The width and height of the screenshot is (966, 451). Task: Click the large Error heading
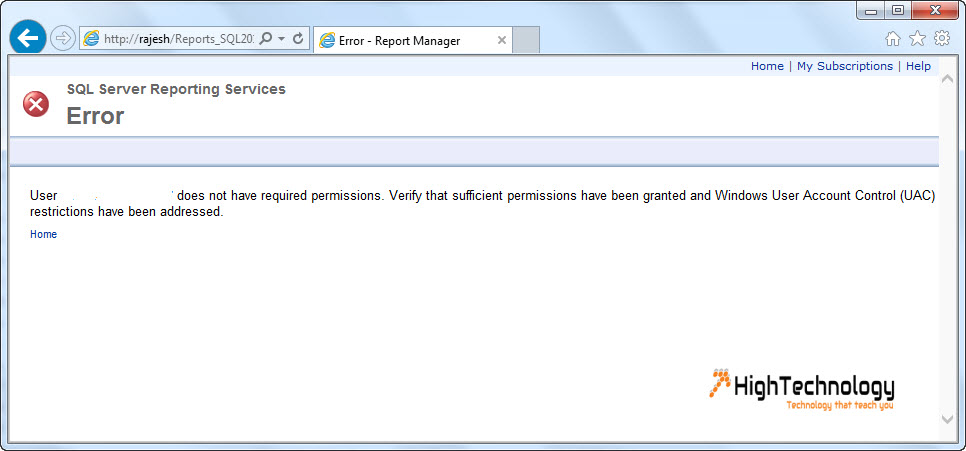pyautogui.click(x=95, y=116)
